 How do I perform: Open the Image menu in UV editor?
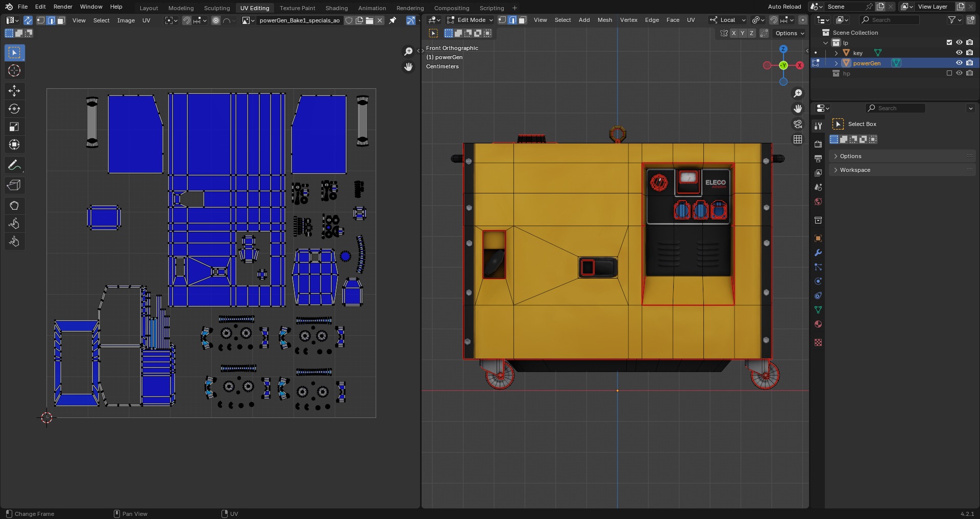coord(126,20)
